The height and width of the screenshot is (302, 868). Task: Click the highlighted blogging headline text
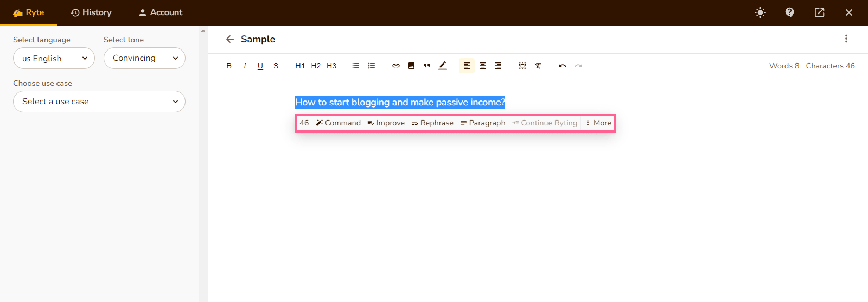pyautogui.click(x=400, y=102)
